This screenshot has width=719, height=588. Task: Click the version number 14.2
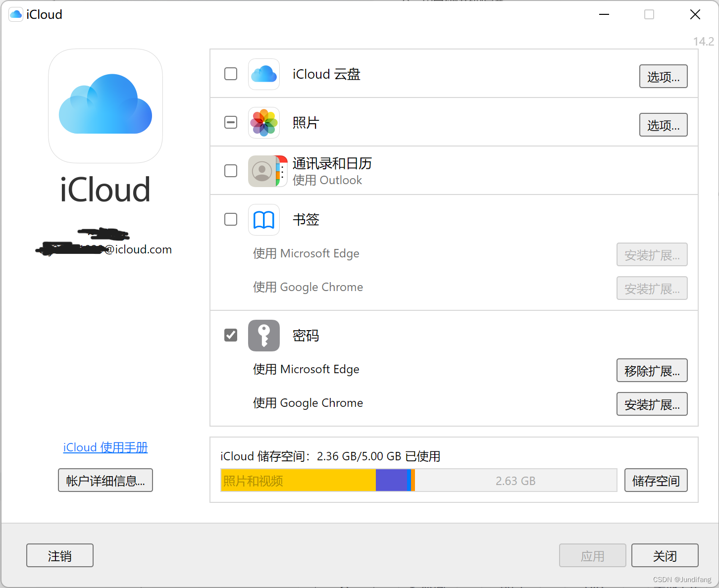704,42
